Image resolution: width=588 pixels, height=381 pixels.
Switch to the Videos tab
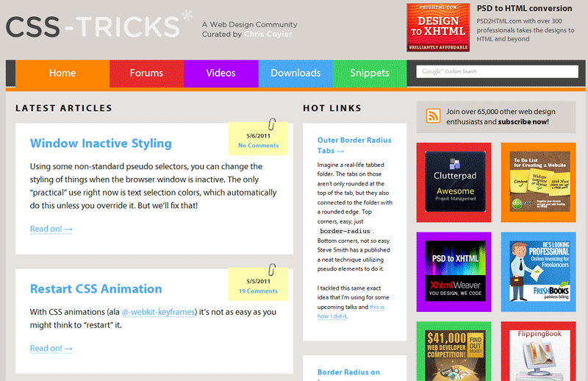click(x=220, y=73)
